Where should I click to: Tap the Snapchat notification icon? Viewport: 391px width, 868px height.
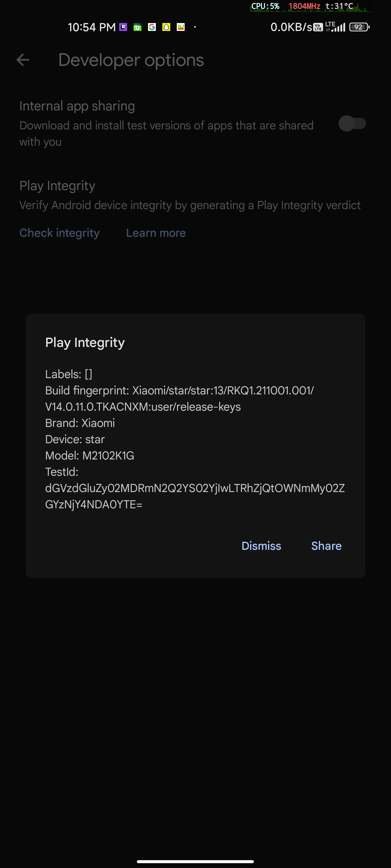166,27
